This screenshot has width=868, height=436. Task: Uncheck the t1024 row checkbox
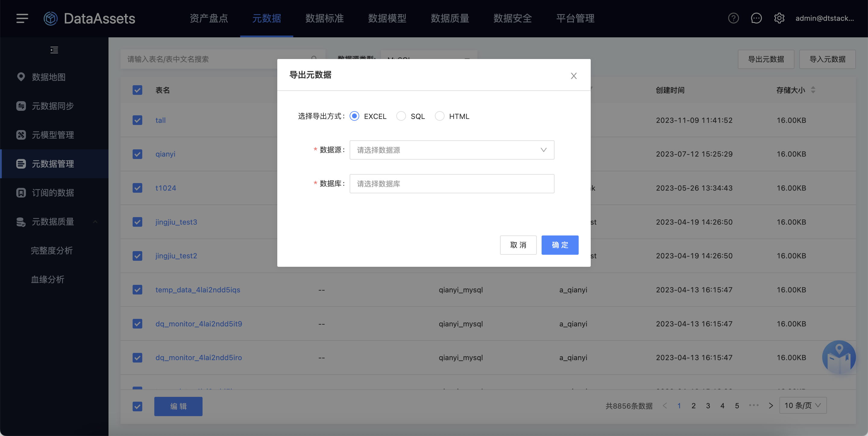[x=137, y=188]
